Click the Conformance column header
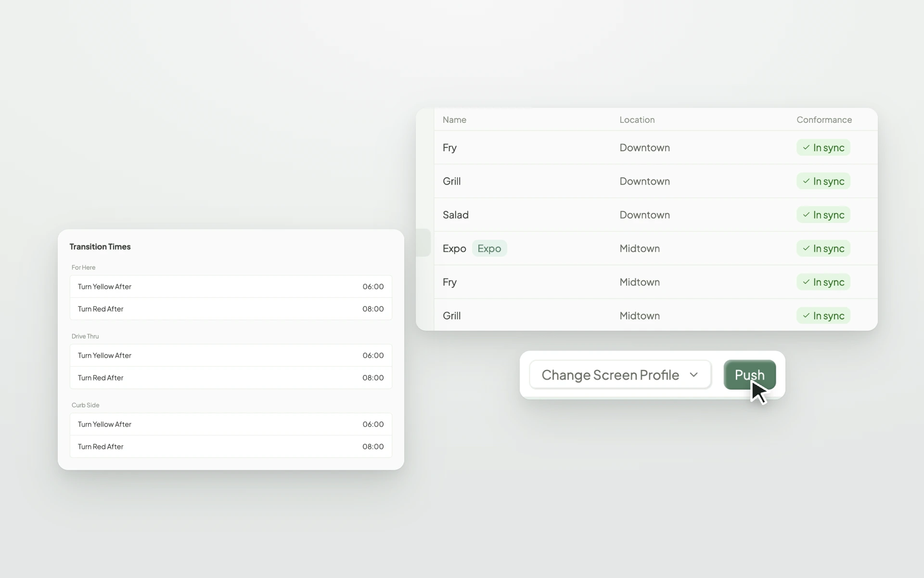The width and height of the screenshot is (924, 578). (824, 119)
